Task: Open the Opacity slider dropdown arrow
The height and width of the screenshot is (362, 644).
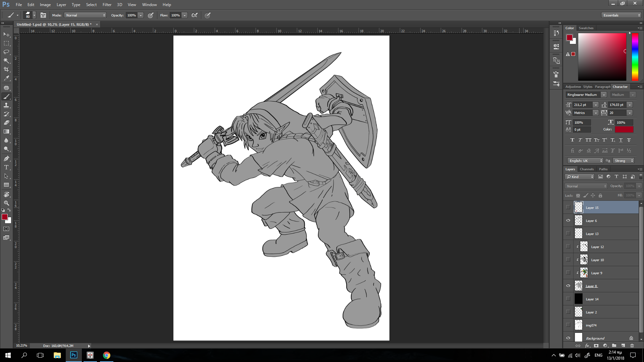Action: pyautogui.click(x=141, y=15)
